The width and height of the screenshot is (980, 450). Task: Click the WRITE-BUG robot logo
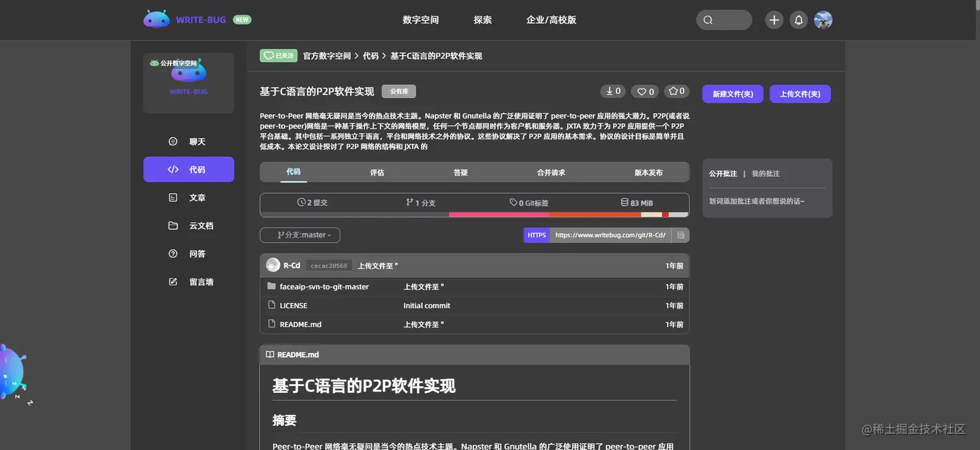pos(156,19)
